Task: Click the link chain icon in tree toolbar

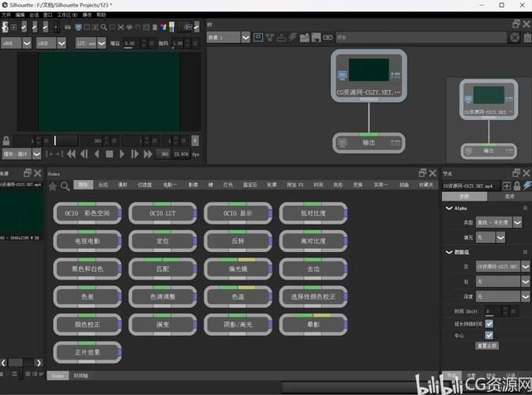Action: coord(328,37)
